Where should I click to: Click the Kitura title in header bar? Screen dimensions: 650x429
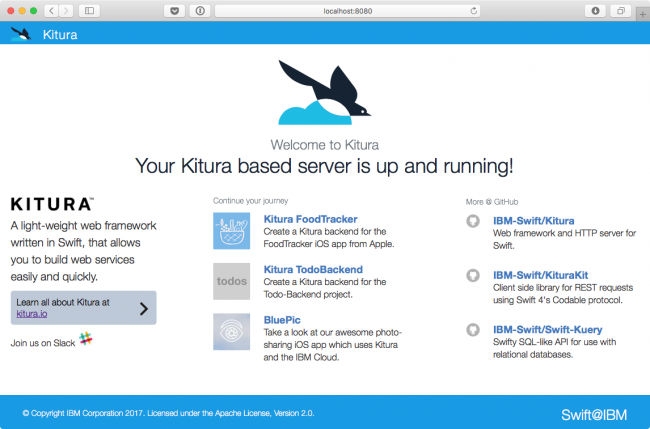click(x=60, y=34)
